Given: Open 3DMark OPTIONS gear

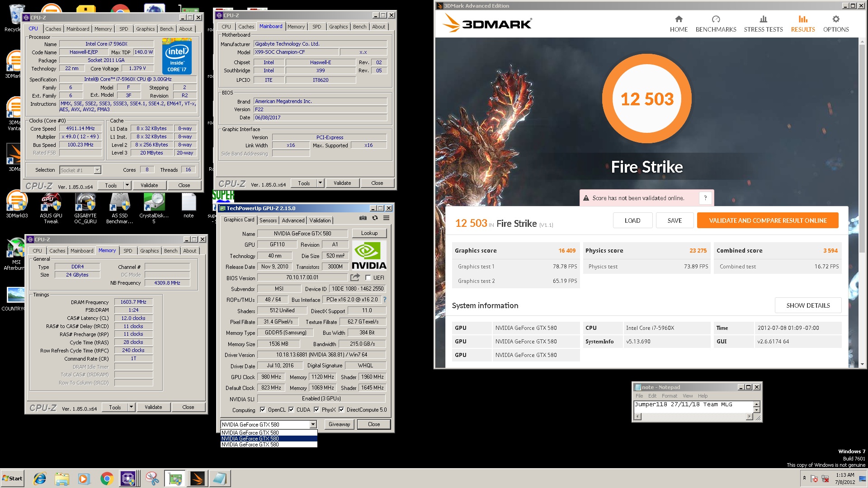Looking at the screenshot, I should 836,24.
